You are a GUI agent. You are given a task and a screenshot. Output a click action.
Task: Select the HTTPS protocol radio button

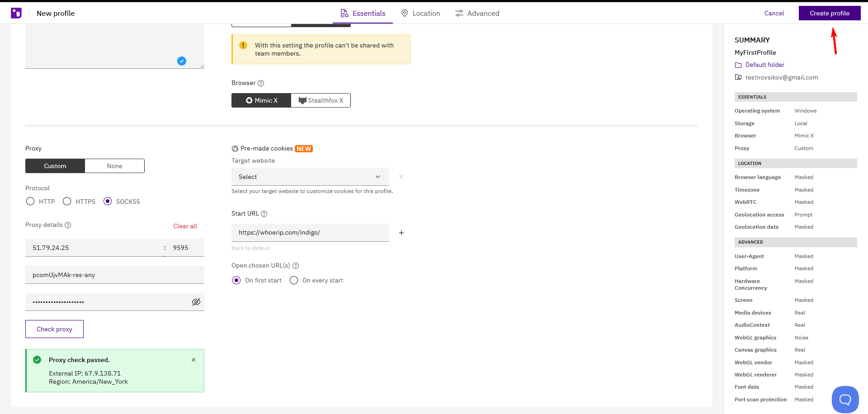tap(67, 202)
